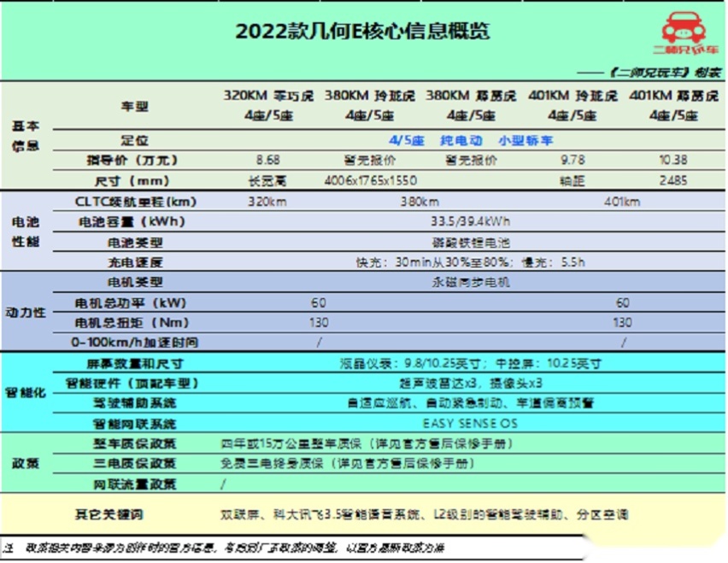Select the keywords text starting "双联屏、科大讯飞3.5"
Image resolution: width=728 pixels, height=563 pixels.
(424, 514)
